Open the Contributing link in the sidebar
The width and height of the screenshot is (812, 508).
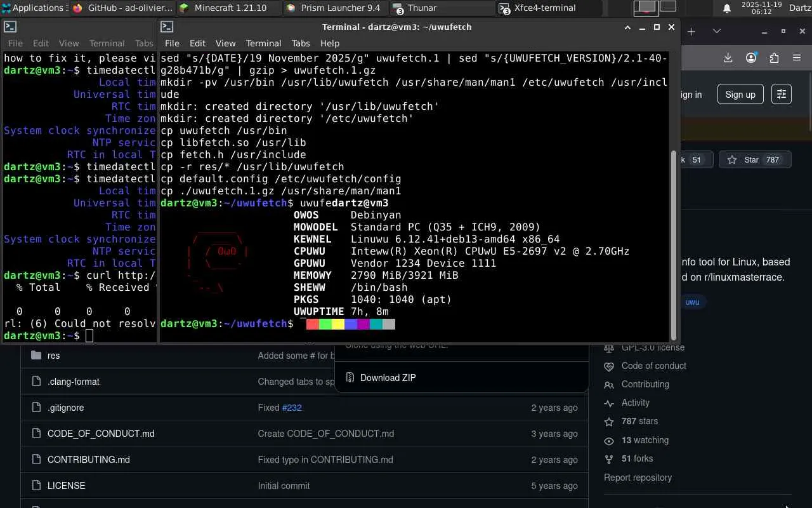[645, 384]
